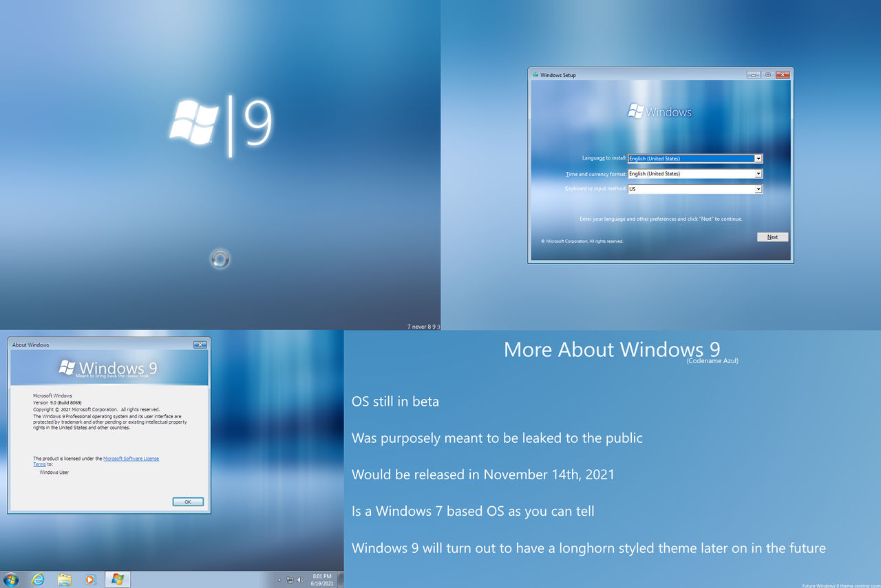Image resolution: width=881 pixels, height=588 pixels.
Task: Click Next in the Windows Setup dialog
Action: (772, 236)
